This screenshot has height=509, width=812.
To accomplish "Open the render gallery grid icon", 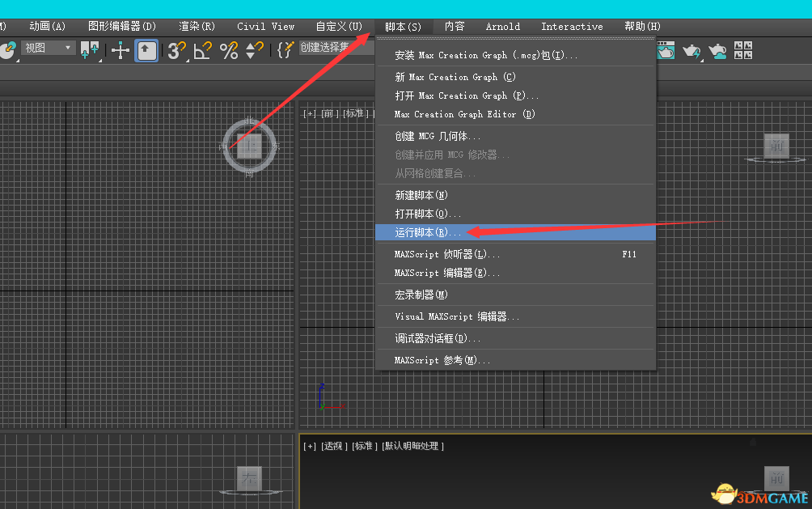I will coord(743,50).
